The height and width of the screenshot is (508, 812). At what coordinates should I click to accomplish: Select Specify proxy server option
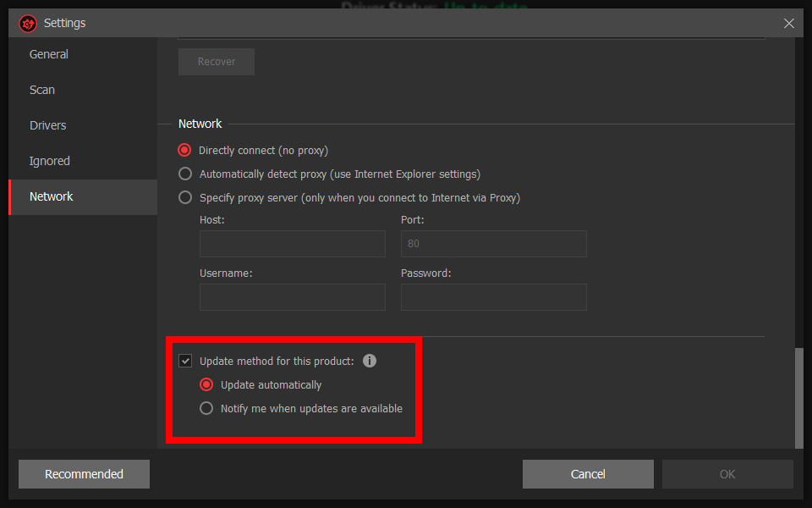coord(184,197)
